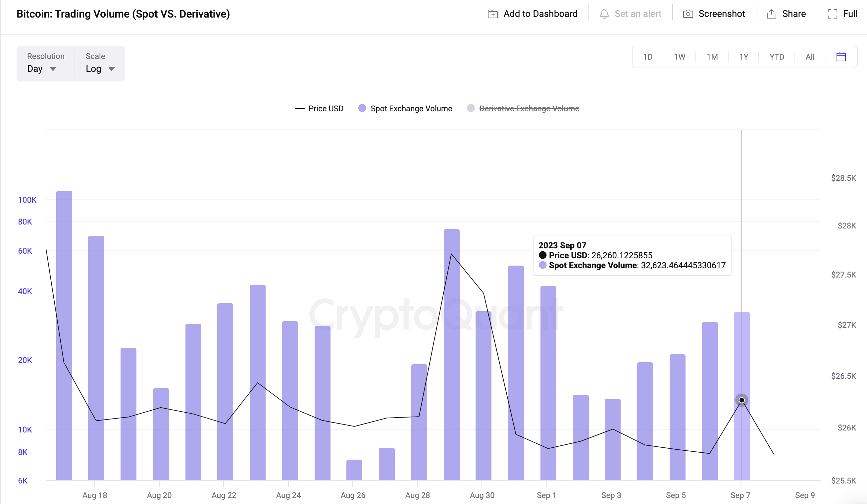This screenshot has height=504, width=867.
Task: Click the Screenshot camera icon
Action: tap(688, 14)
